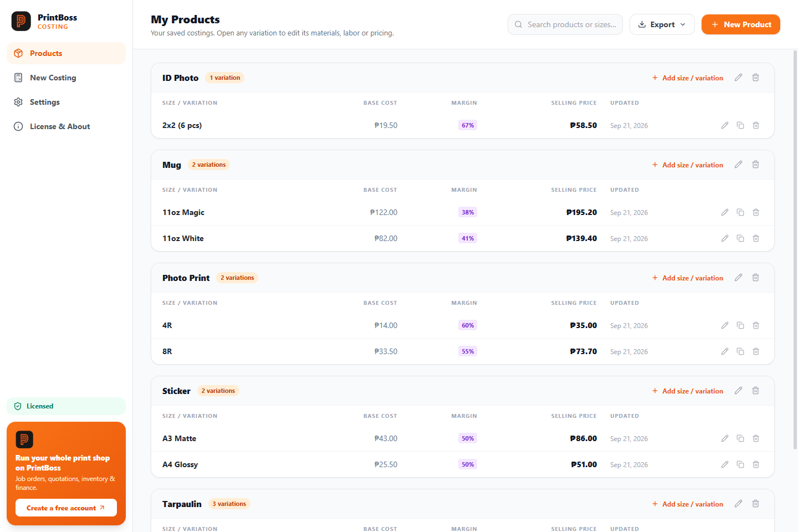Delete the 4R variation
798x532 pixels.
[756, 325]
